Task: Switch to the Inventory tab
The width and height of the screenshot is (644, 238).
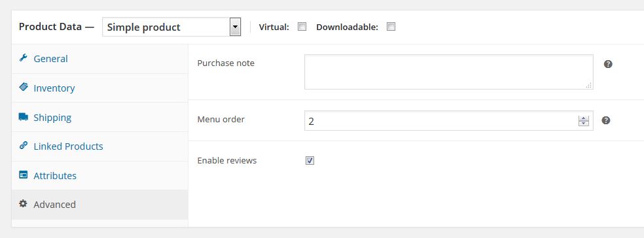Action: click(x=99, y=88)
